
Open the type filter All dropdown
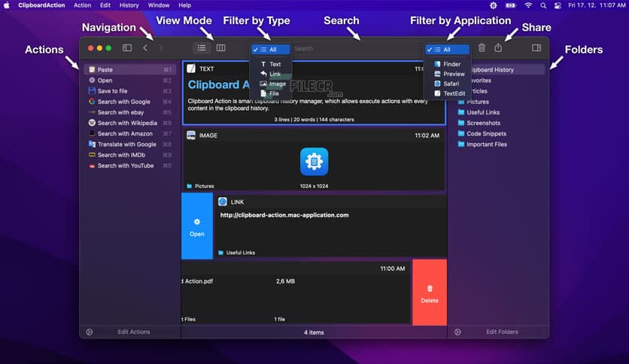coord(270,50)
